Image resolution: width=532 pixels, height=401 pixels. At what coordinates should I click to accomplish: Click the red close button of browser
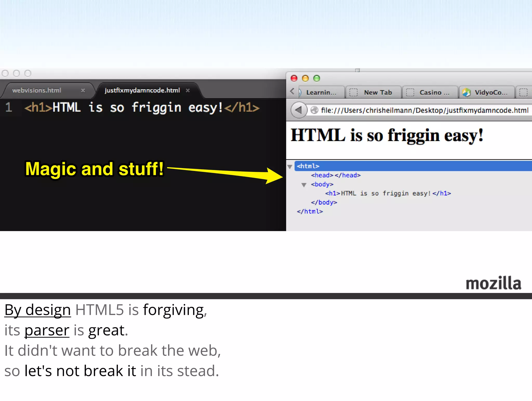point(294,78)
